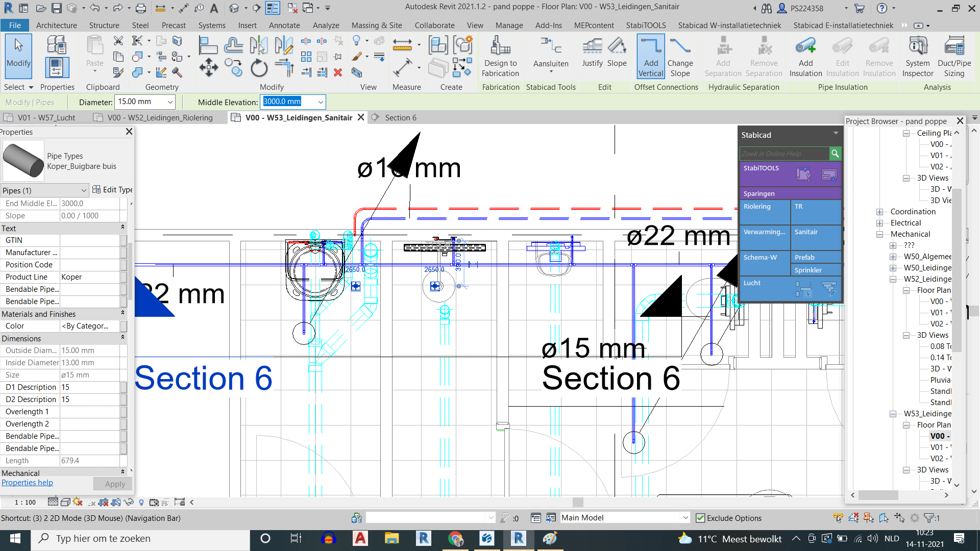
Task: Switch to the Section 6 view tab
Action: [401, 117]
